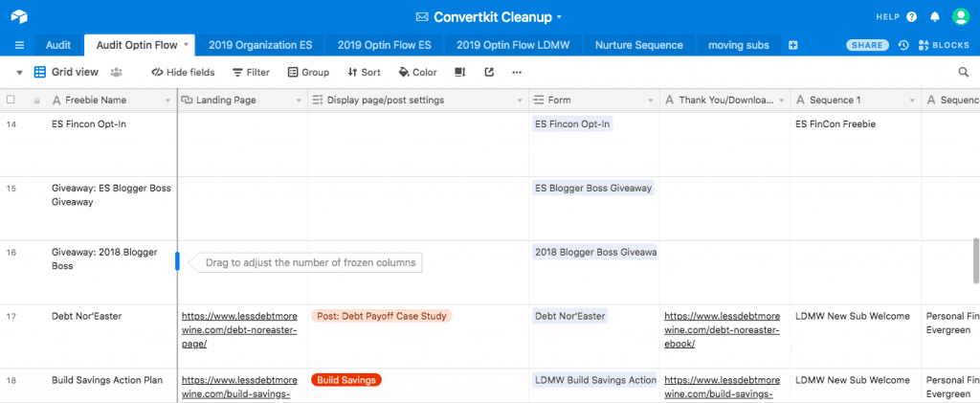
Task: Add a new table with plus icon
Action: tap(793, 45)
